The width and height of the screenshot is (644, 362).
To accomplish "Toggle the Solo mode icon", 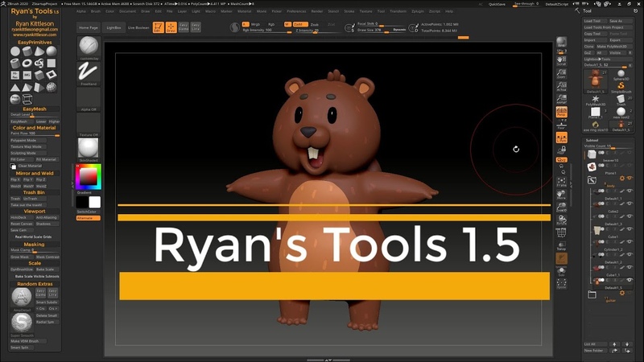I will coord(561,272).
